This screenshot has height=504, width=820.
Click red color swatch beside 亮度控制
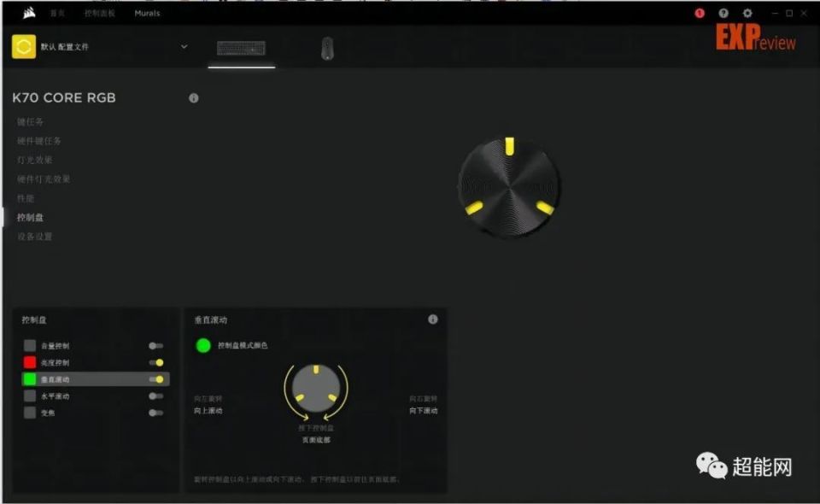(x=30, y=362)
